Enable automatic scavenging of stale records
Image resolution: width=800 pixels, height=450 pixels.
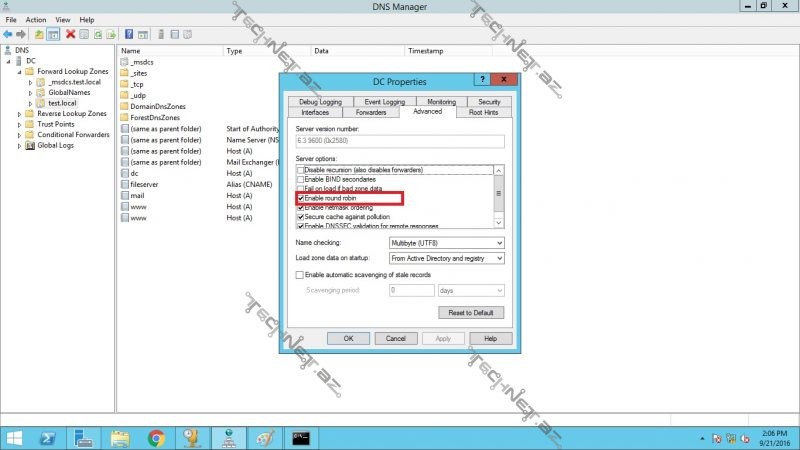pos(299,275)
